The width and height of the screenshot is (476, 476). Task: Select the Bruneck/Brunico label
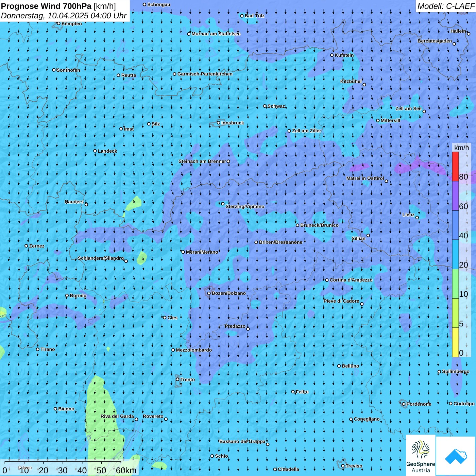[319, 225]
